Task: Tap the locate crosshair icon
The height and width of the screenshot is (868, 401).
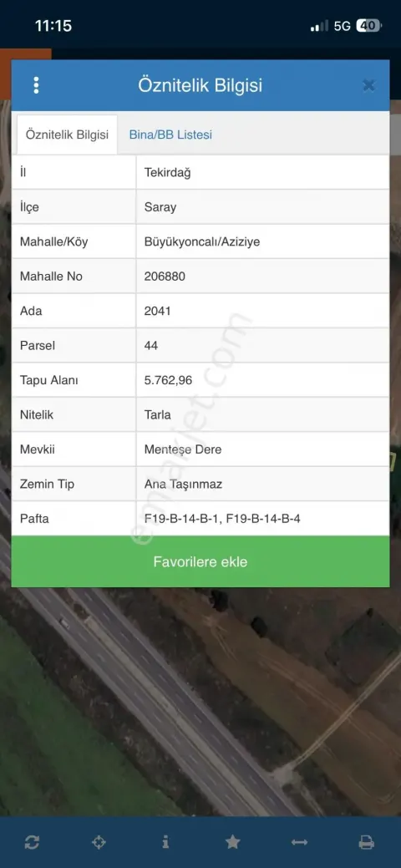Action: click(x=99, y=843)
